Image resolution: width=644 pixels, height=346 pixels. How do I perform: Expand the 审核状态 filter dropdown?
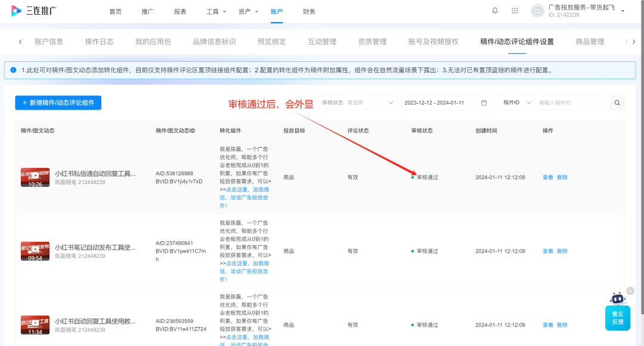point(358,102)
